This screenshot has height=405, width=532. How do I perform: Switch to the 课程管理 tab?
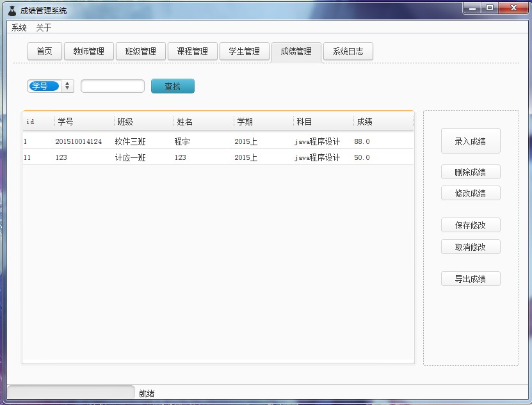pos(193,51)
